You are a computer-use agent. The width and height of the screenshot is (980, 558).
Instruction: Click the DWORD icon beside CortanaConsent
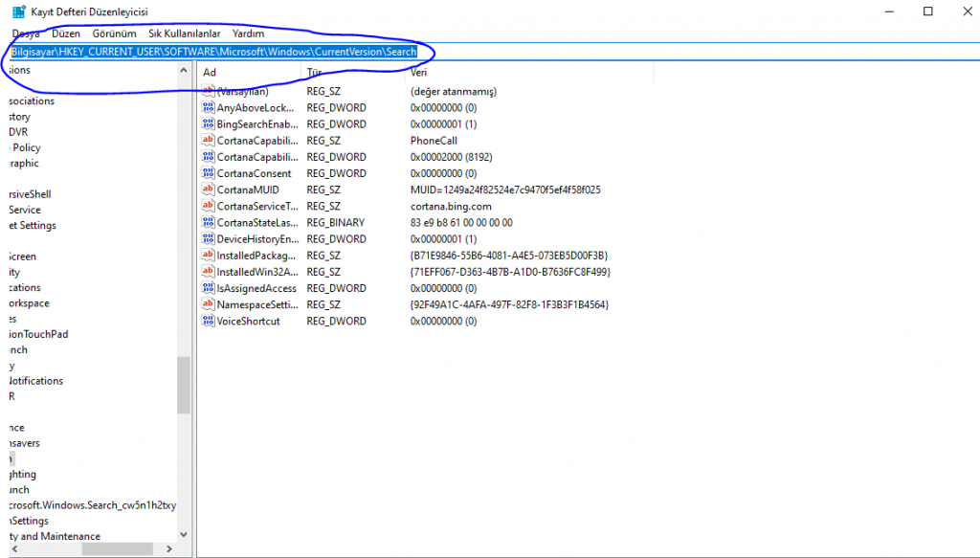[208, 173]
